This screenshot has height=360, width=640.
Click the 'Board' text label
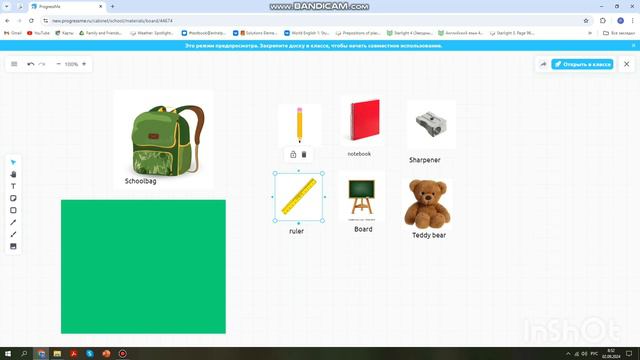click(363, 229)
